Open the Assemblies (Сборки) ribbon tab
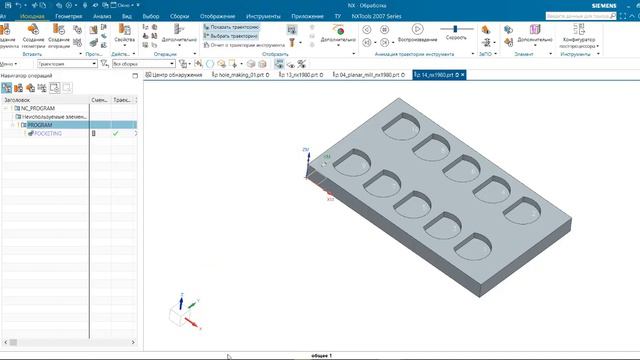This screenshot has width=640, height=360. pyautogui.click(x=180, y=16)
